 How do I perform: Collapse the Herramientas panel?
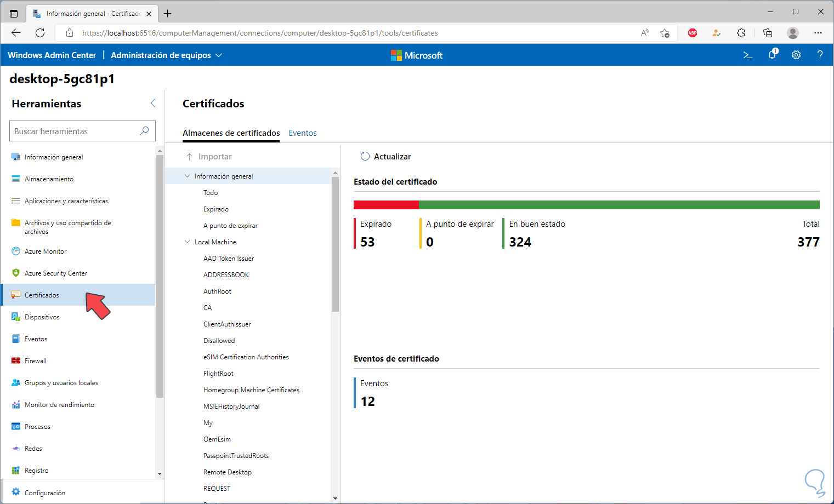[153, 103]
